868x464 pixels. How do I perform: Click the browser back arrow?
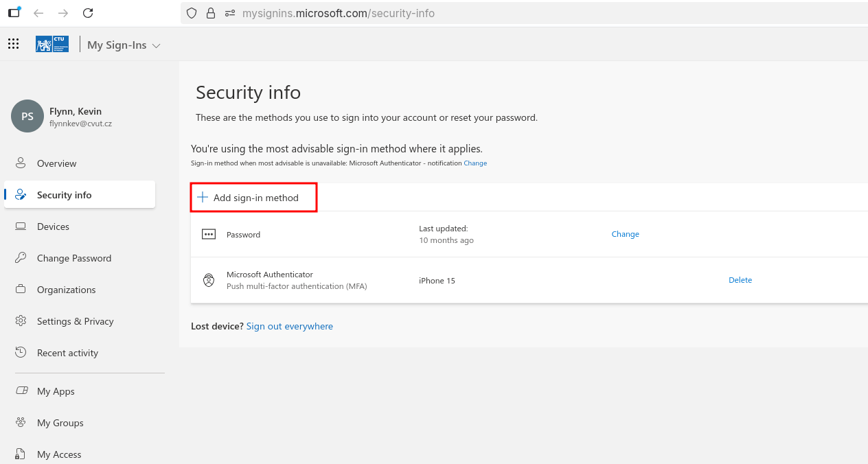pyautogui.click(x=38, y=13)
